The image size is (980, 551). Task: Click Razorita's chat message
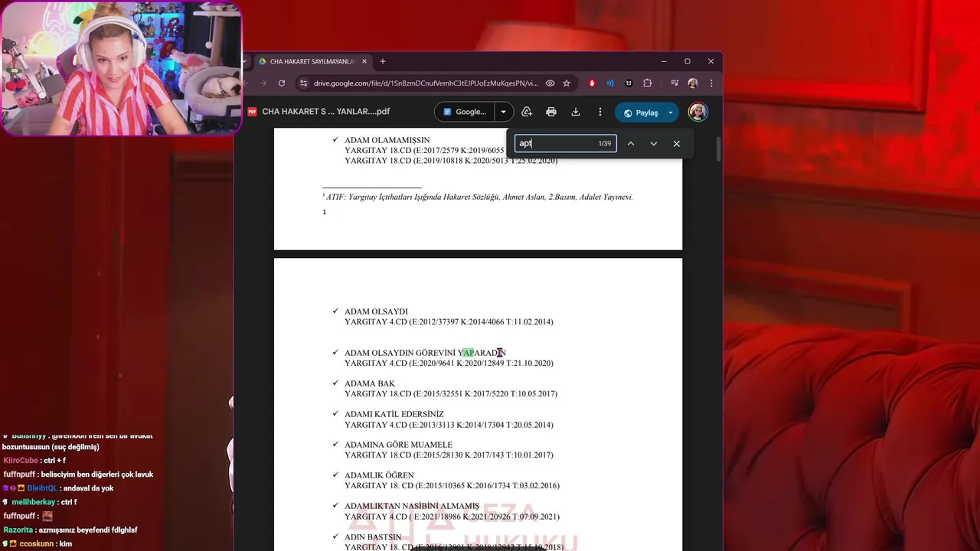point(87,530)
